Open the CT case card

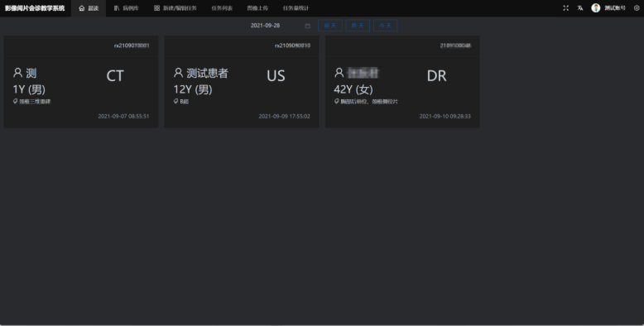81,82
